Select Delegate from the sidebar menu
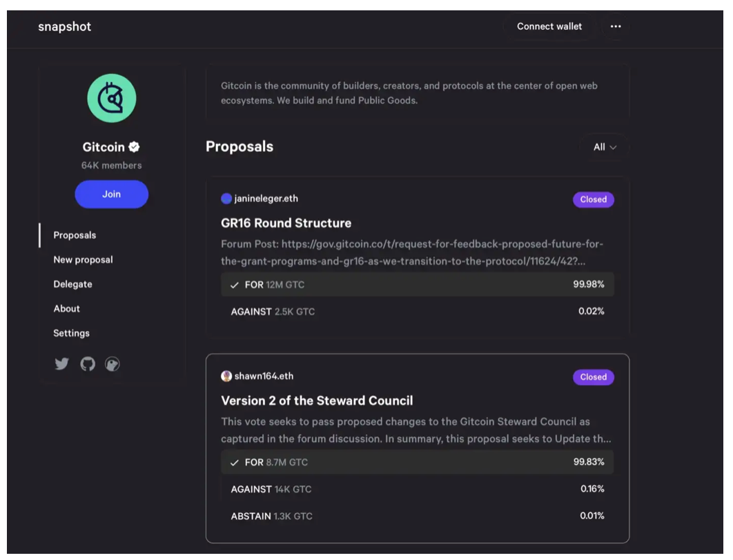Screen dimensions: 733x560 coord(72,284)
